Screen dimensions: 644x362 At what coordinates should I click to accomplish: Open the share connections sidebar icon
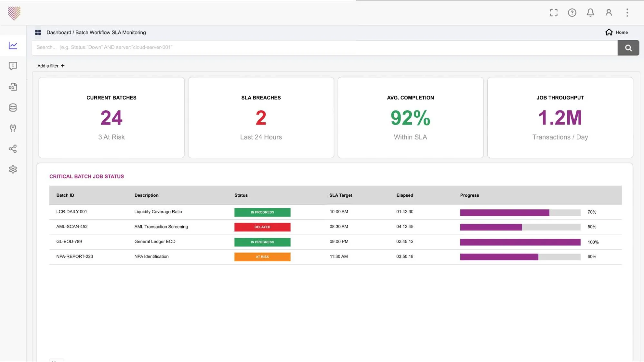tap(13, 149)
